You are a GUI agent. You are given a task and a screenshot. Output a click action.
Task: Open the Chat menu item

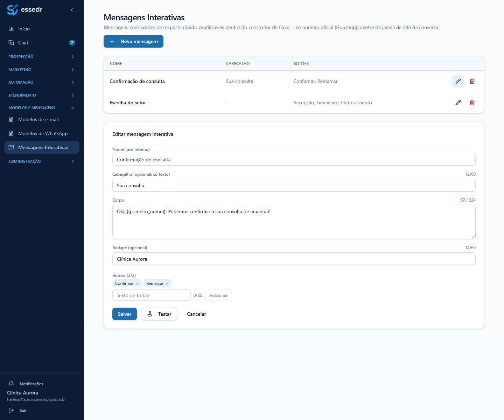point(42,43)
